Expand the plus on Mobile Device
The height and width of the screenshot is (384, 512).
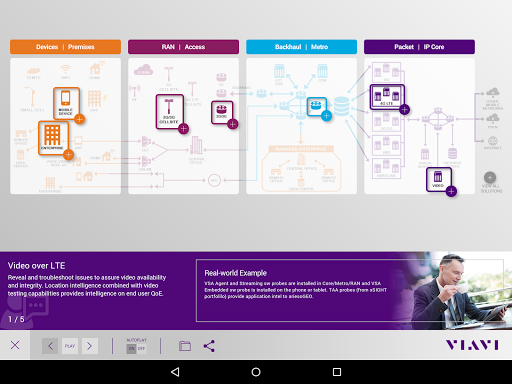79,119
